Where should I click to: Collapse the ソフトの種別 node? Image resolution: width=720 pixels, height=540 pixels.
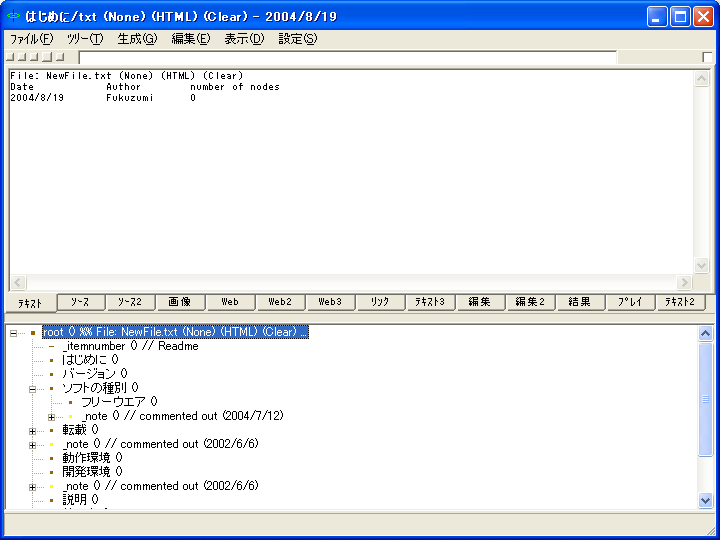(x=33, y=388)
